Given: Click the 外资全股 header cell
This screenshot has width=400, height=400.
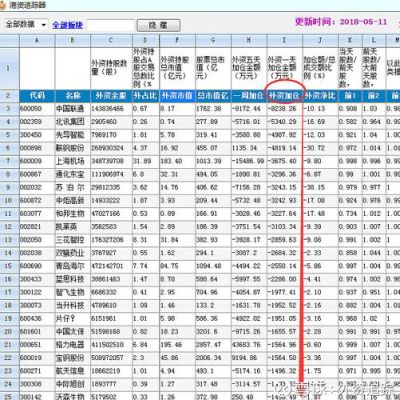Looking at the screenshot, I should coord(111,96).
